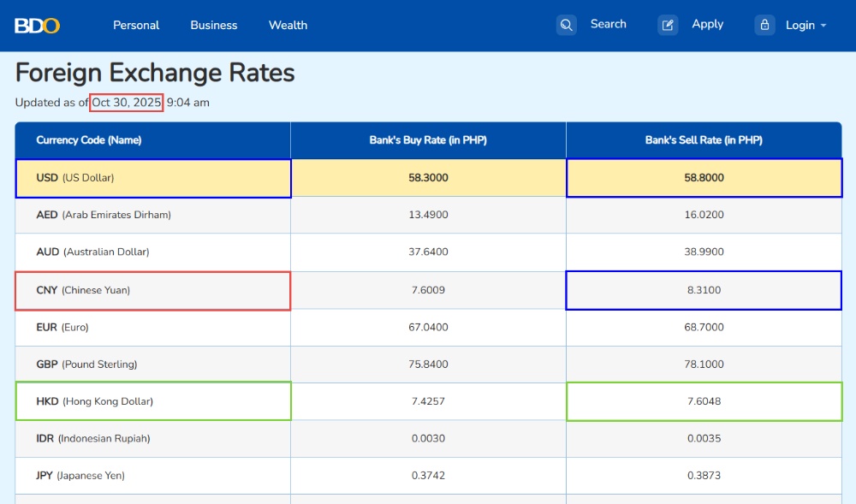Screen dimensions: 856x504
Task: Click the Bank's Sell Rate column header
Action: (x=704, y=140)
